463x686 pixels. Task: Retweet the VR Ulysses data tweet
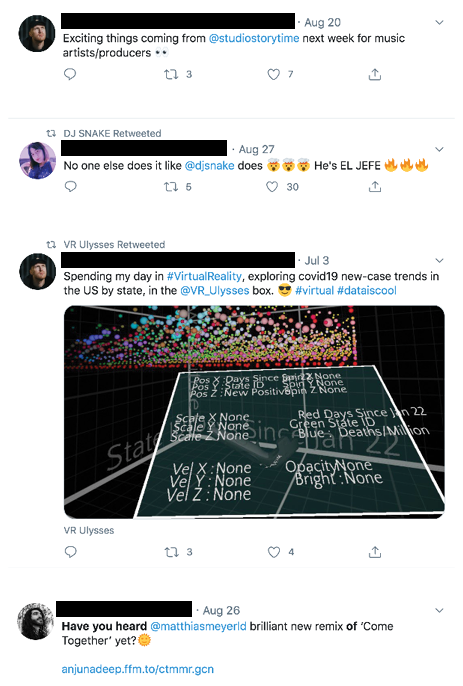point(172,552)
